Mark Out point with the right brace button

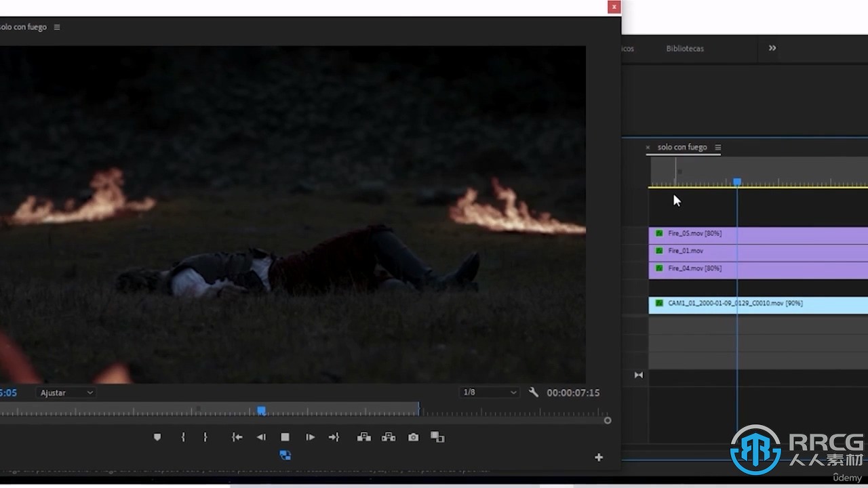point(205,437)
